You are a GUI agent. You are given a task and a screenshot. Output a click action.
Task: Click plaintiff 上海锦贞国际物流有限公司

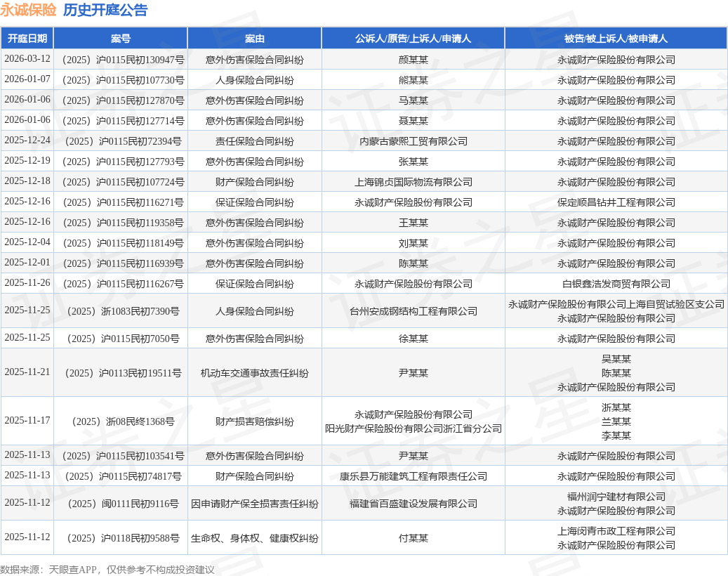pyautogui.click(x=413, y=183)
